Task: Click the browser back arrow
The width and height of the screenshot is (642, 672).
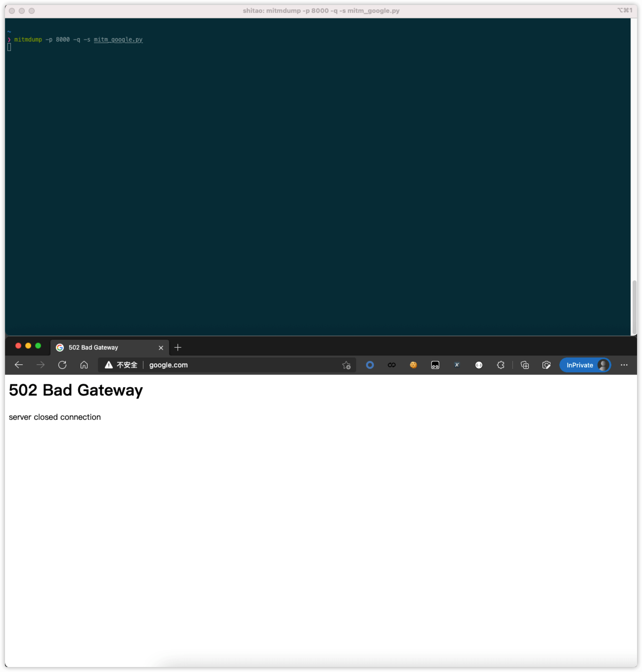Action: click(x=19, y=365)
